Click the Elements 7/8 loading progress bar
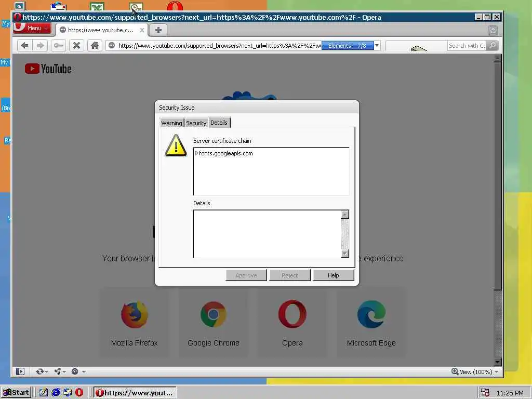 (x=348, y=46)
